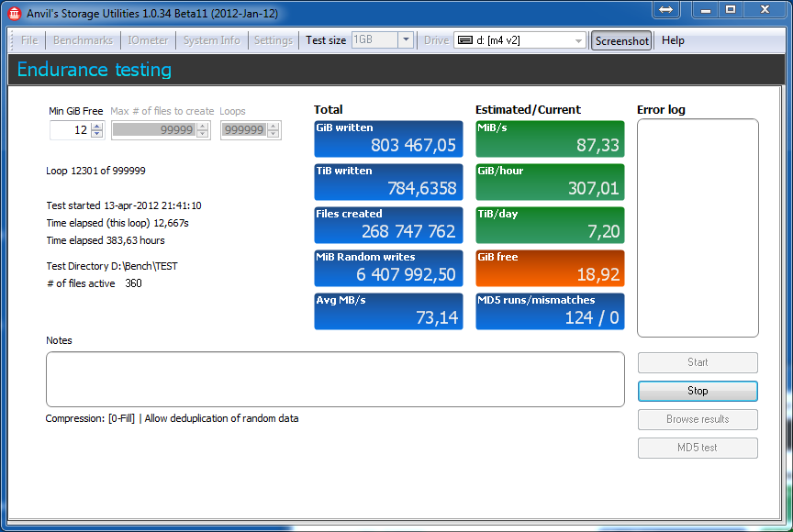Click '# of files active 360' text
The height and width of the screenshot is (532, 793).
pos(94,283)
